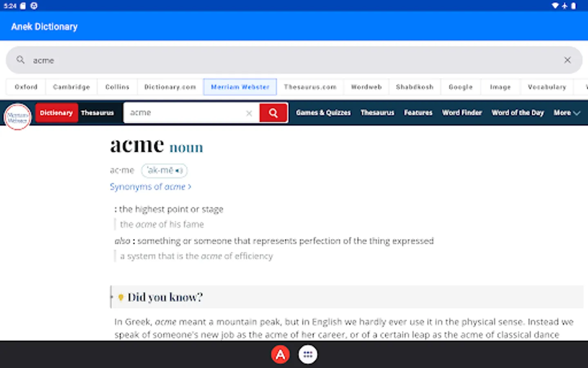Image resolution: width=588 pixels, height=368 pixels.
Task: Click definition 'the highest point or stage'
Action: coord(171,209)
